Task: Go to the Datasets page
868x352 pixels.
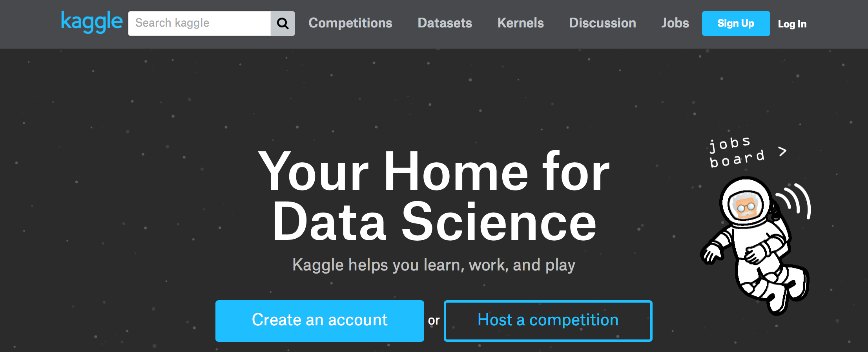Action: (x=445, y=23)
